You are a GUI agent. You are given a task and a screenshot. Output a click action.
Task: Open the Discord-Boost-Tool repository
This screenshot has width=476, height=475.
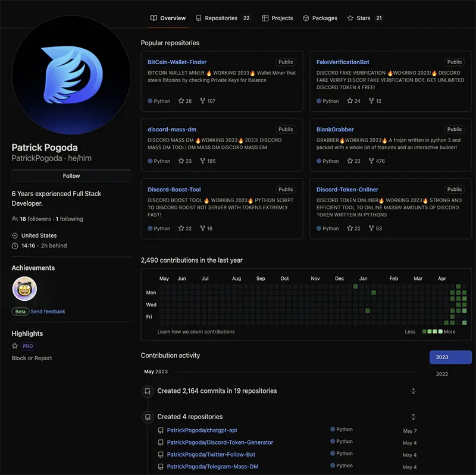coord(174,190)
